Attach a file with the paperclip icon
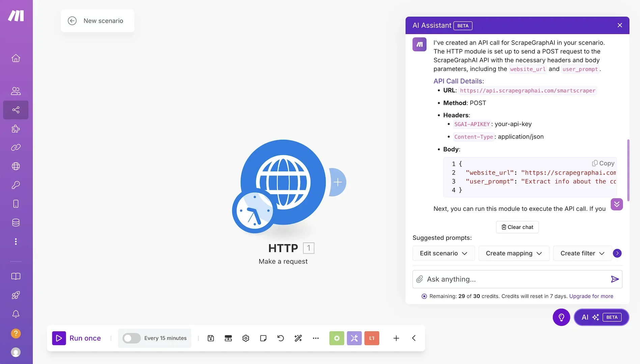 point(419,279)
